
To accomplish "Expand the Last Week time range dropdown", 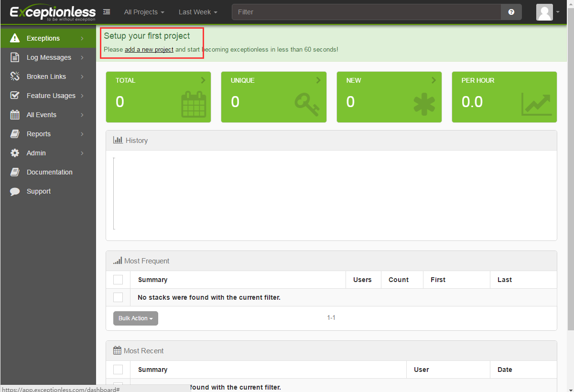I will click(x=198, y=12).
